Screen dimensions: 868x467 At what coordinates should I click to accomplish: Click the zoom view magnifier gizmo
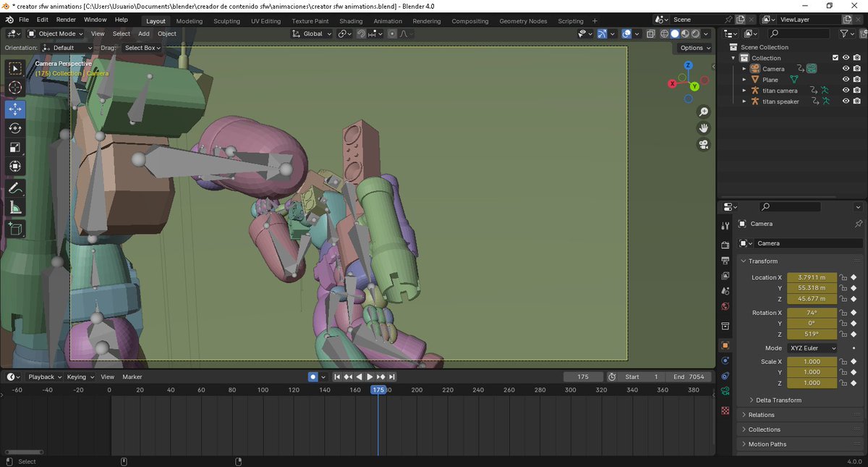703,112
